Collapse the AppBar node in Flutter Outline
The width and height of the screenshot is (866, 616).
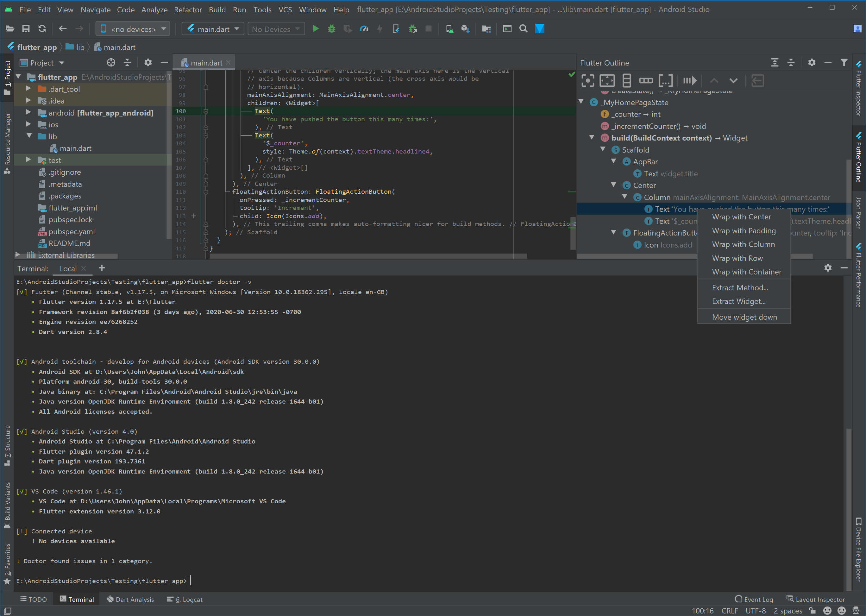click(614, 161)
